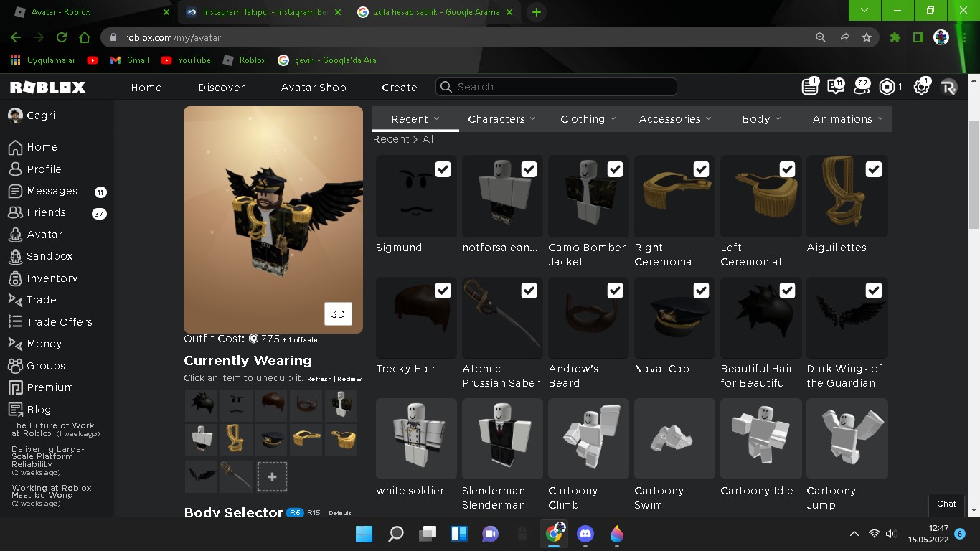The height and width of the screenshot is (551, 980).
Task: Open Inventory from the sidebar
Action: click(43, 278)
